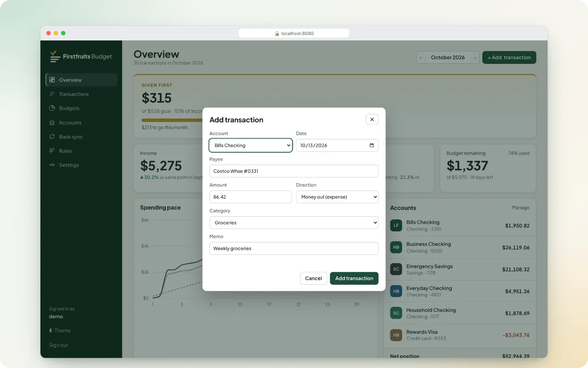This screenshot has height=368, width=588.
Task: Open Budgets in the sidebar
Action: (81, 109)
